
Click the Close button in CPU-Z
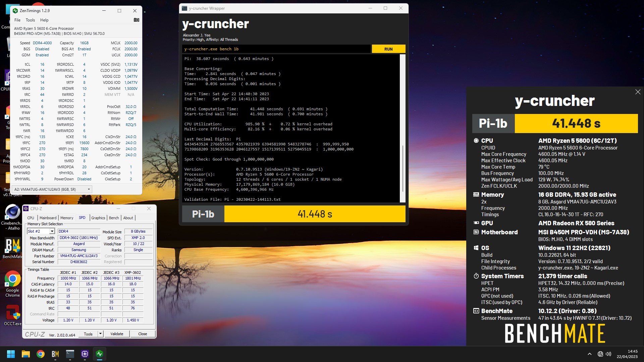point(143,334)
